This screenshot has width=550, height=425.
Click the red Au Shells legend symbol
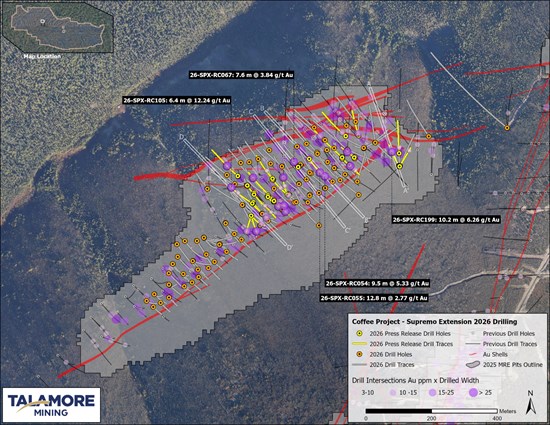point(474,355)
